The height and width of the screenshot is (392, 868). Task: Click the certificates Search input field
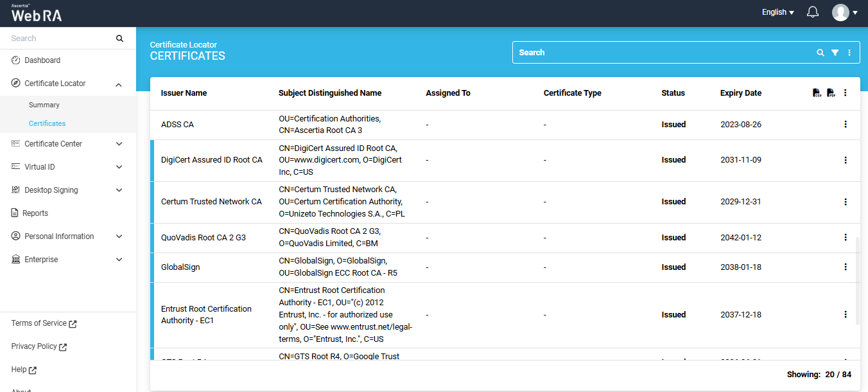tap(661, 53)
